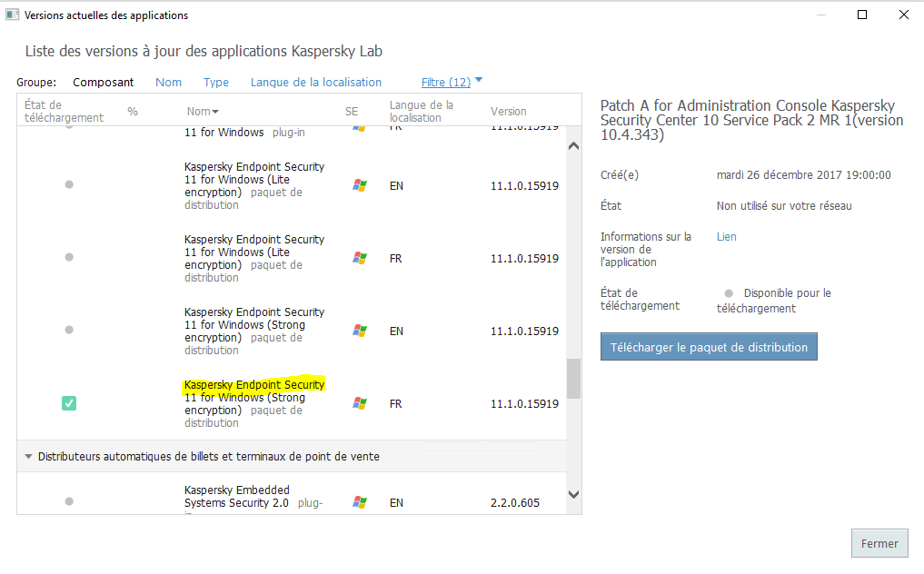Maximize the Versions actuelles des applications window

click(x=862, y=15)
